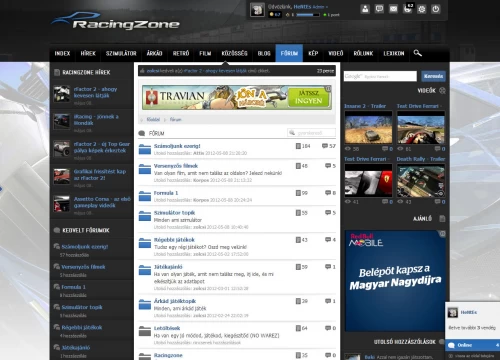Click the icon next to AJÁNLÓ heading
500x360 pixels.
[442, 219]
